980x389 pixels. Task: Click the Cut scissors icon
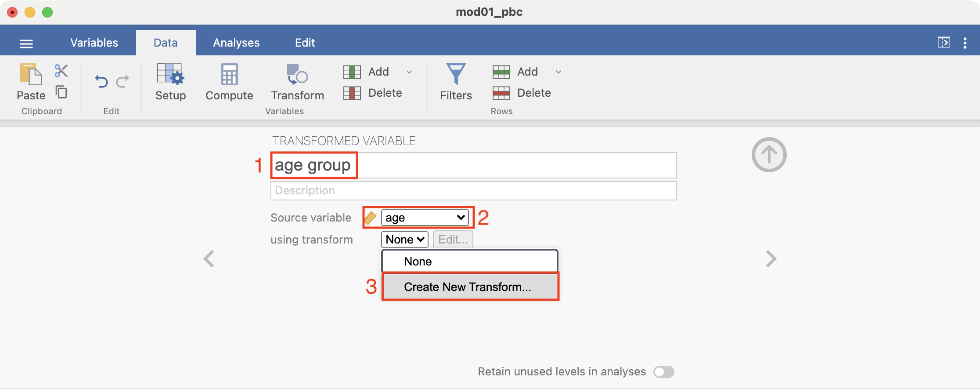(61, 71)
